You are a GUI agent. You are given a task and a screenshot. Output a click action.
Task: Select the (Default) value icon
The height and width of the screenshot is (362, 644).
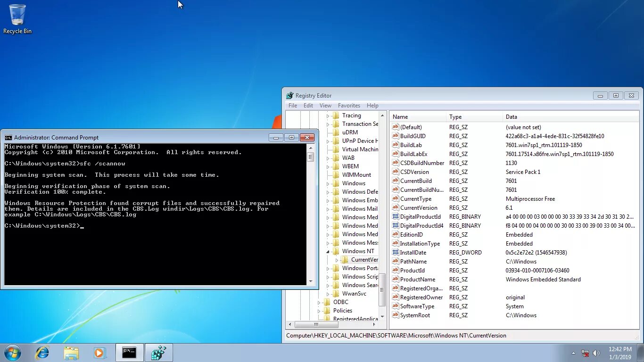pos(396,127)
